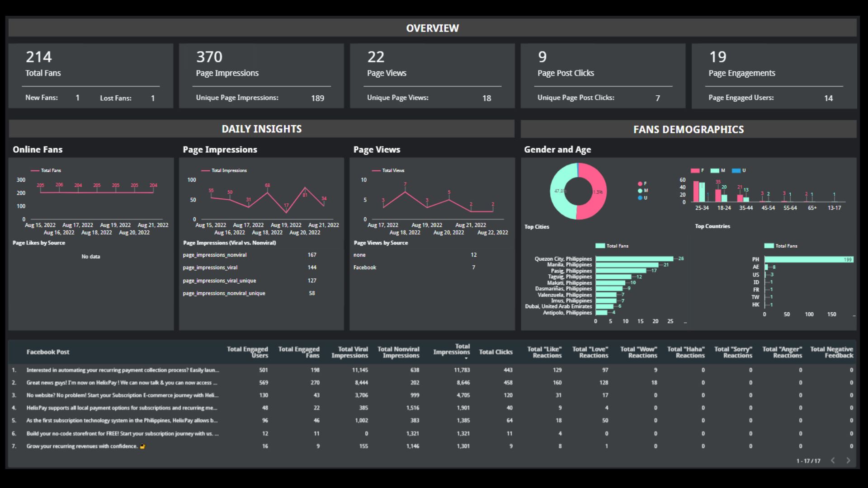
Task: Go to previous table page arrow
Action: coord(833,460)
